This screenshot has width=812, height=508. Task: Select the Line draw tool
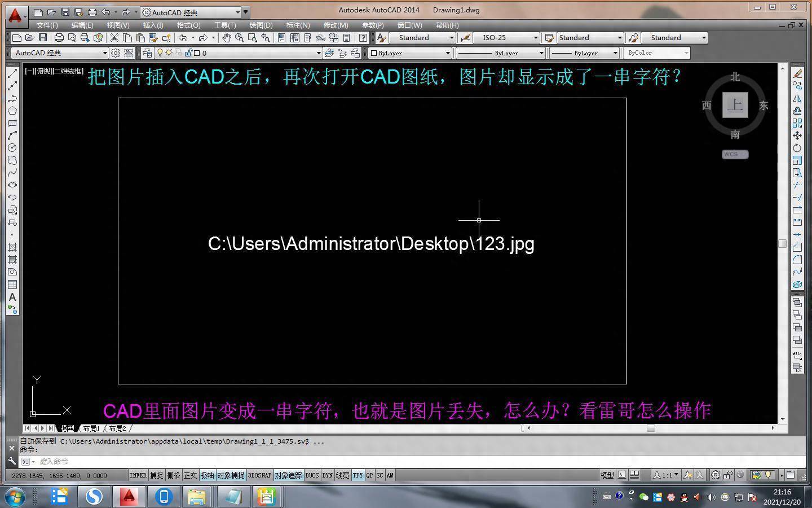pyautogui.click(x=12, y=73)
